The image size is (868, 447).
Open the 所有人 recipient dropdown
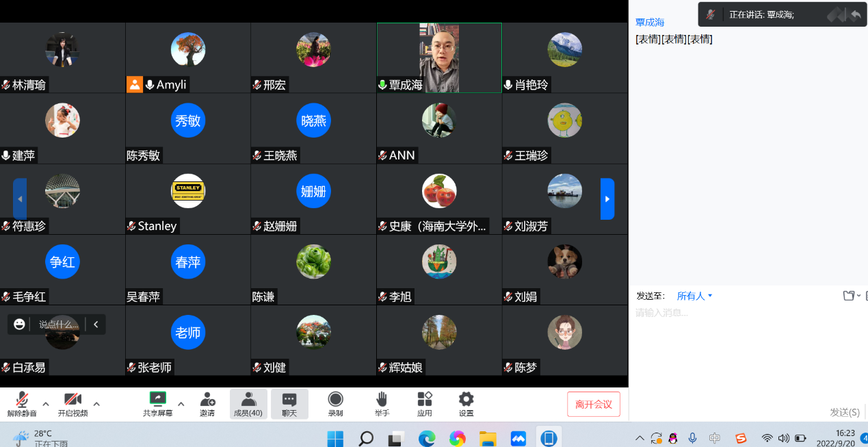coord(694,296)
